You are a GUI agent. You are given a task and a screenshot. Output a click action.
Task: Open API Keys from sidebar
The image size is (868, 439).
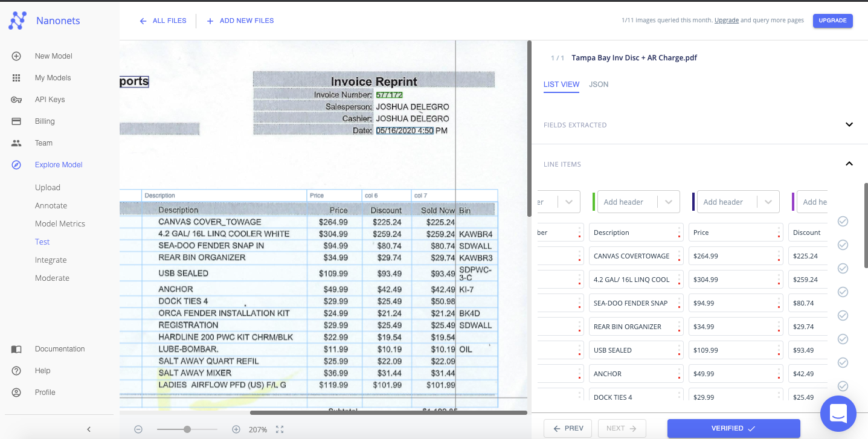point(50,100)
